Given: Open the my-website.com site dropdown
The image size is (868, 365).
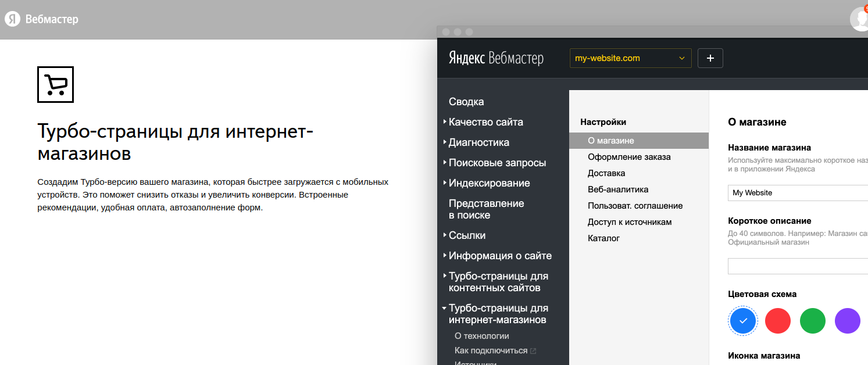Looking at the screenshot, I should (630, 58).
